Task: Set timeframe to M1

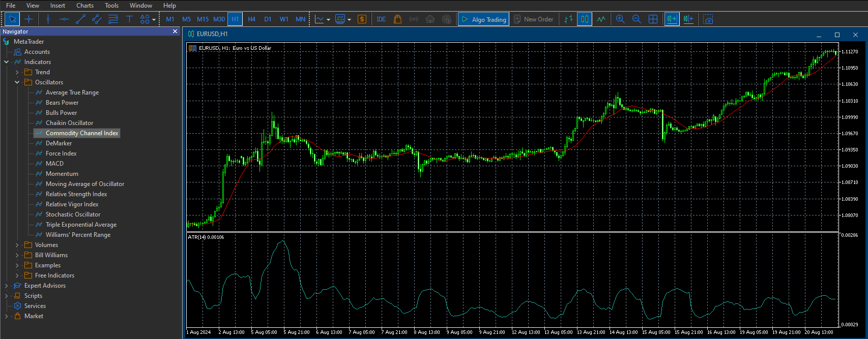Action: click(x=170, y=19)
